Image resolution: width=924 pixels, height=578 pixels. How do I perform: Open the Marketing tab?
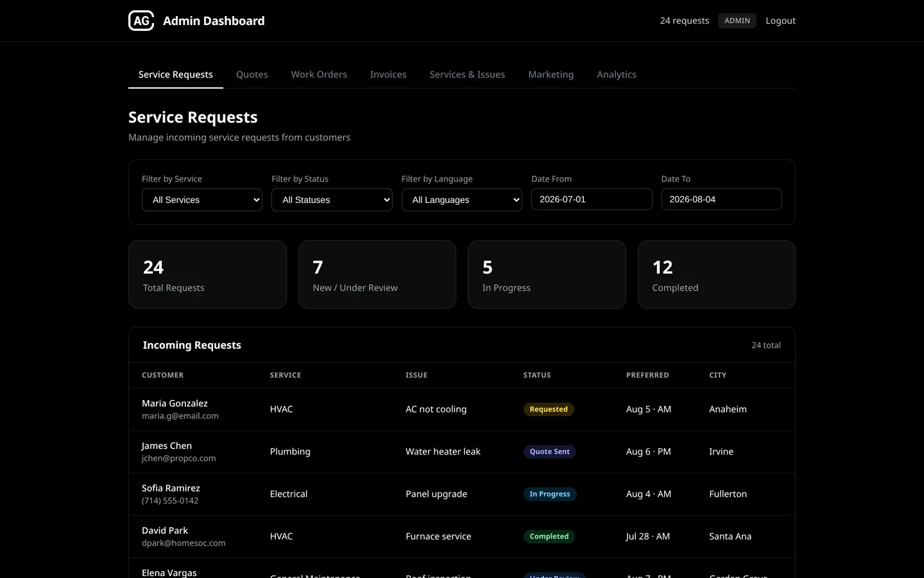pos(551,74)
